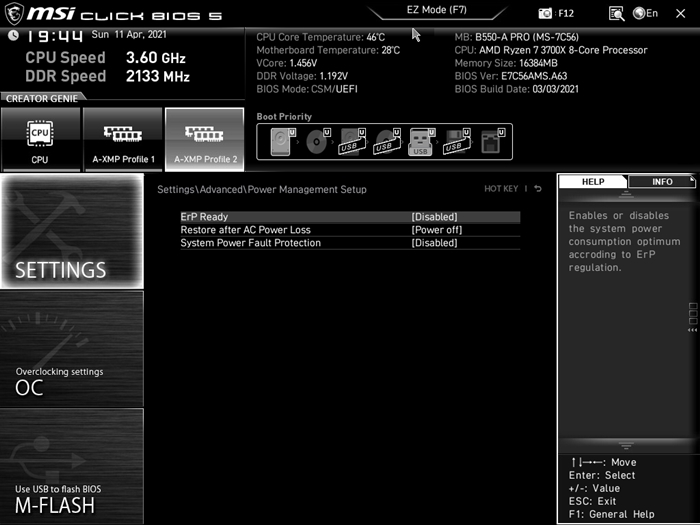Select the optical disc boot device icon
The height and width of the screenshot is (525, 700).
317,142
